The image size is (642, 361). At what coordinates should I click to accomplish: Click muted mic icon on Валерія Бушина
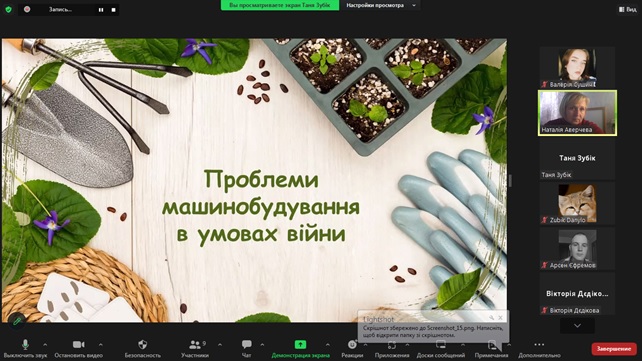point(545,84)
